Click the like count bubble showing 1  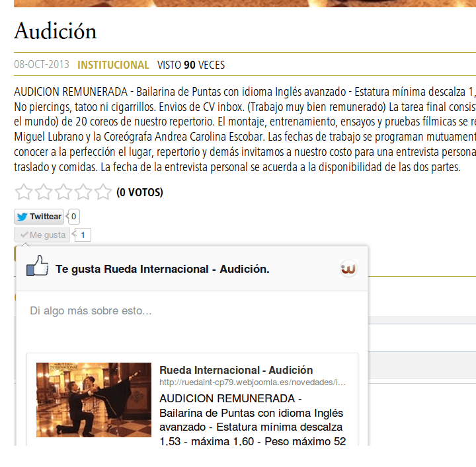tap(82, 234)
